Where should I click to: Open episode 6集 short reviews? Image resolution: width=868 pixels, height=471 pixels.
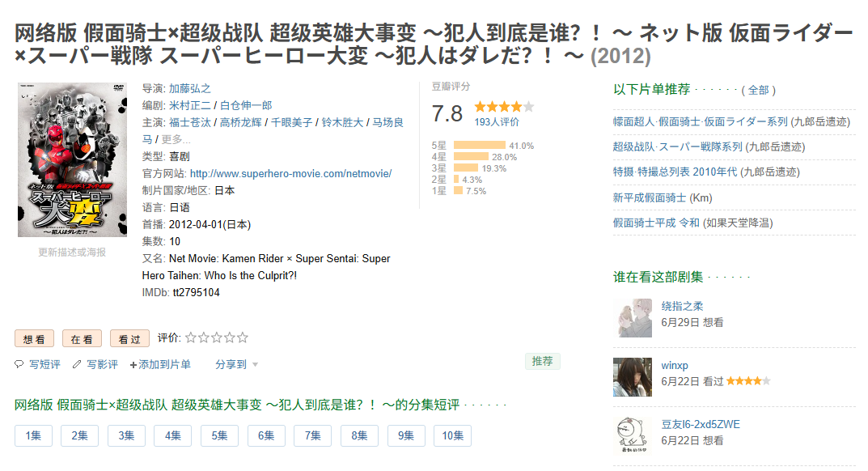click(x=266, y=435)
